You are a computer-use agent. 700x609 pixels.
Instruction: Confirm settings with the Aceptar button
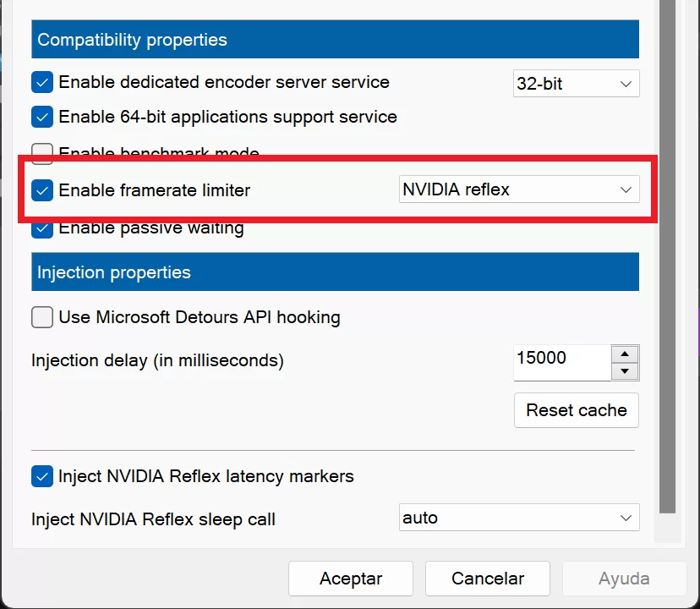pyautogui.click(x=350, y=579)
